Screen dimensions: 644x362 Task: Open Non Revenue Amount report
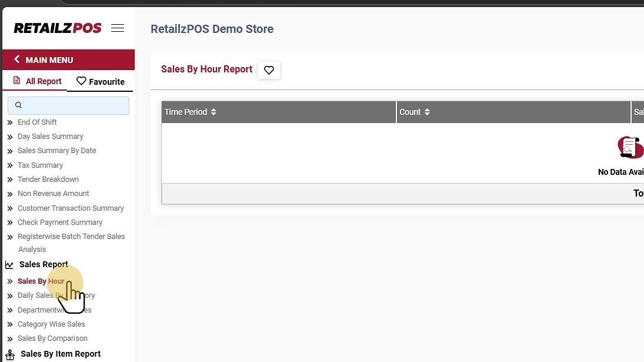tap(54, 194)
